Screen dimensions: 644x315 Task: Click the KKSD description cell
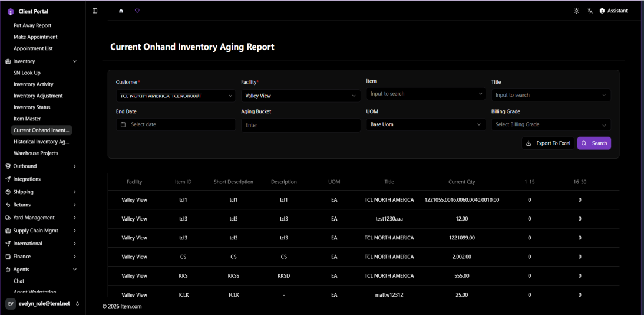click(284, 276)
